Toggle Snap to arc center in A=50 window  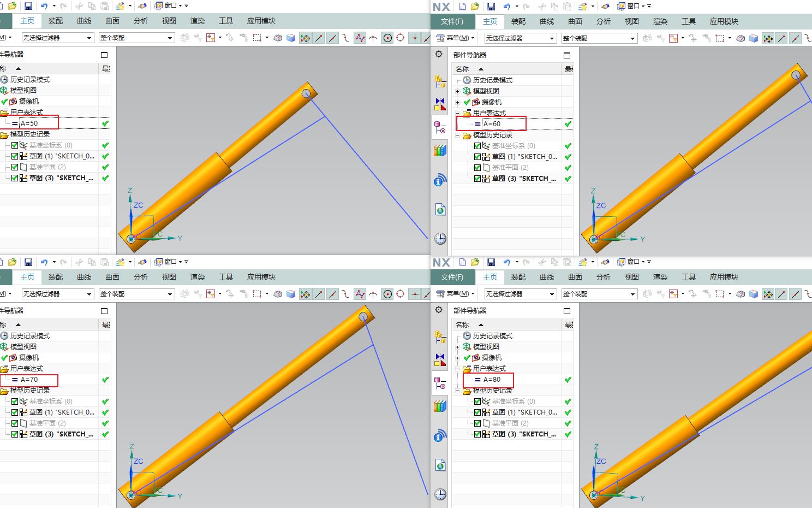coord(387,38)
